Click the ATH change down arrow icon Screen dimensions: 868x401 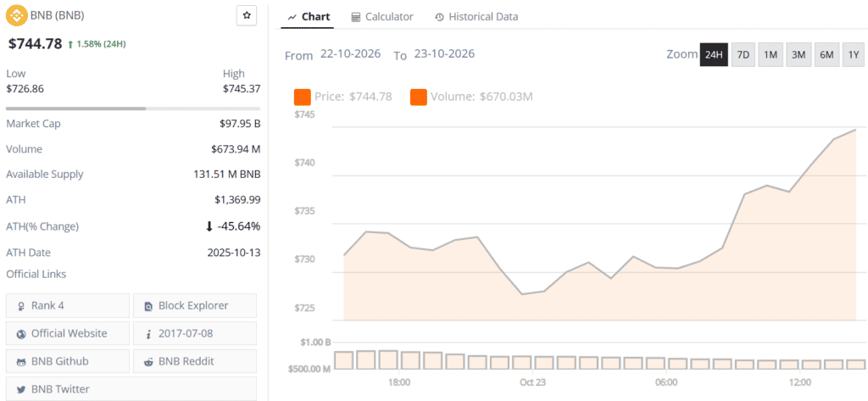pyautogui.click(x=210, y=226)
